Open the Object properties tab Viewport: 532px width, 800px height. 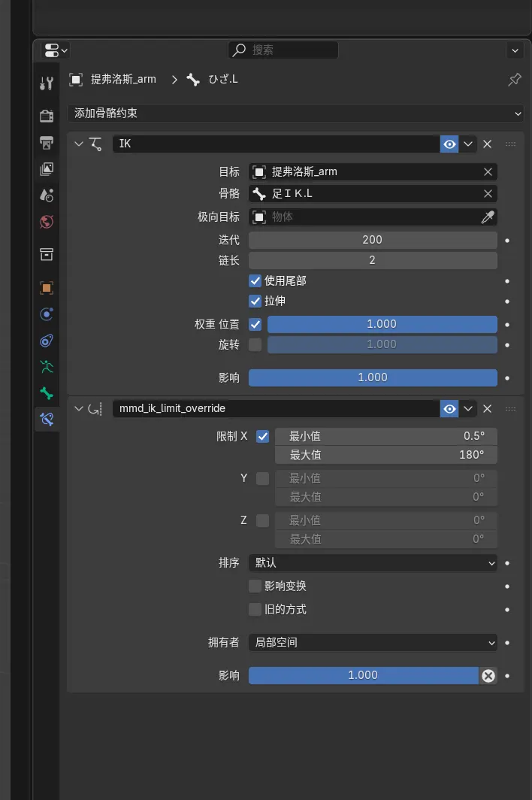(x=47, y=288)
